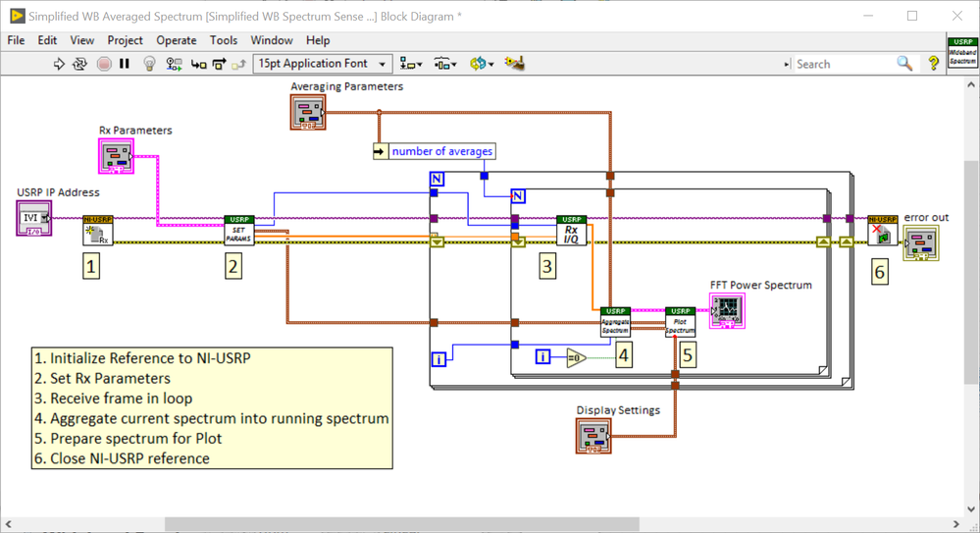Toggle Highlight Execution lightbulb

(149, 64)
